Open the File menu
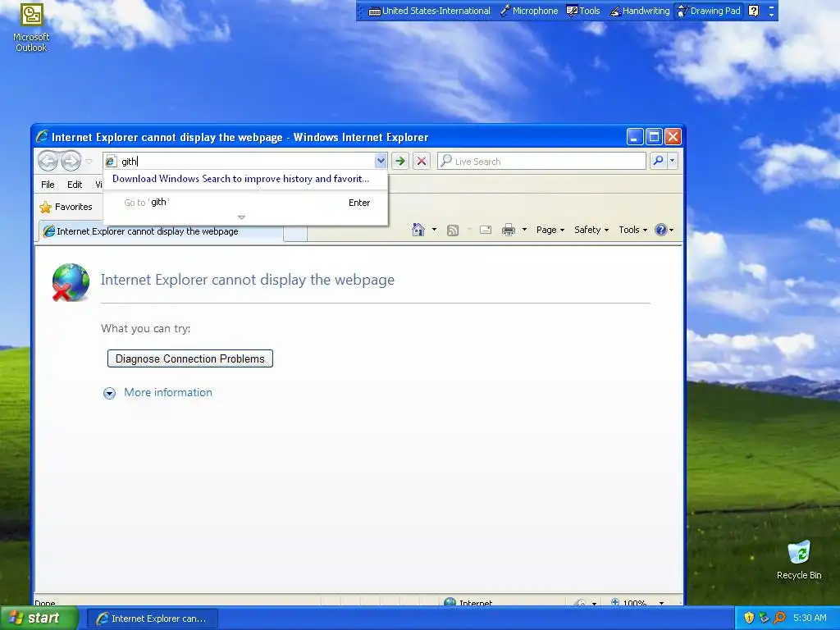 click(48, 185)
